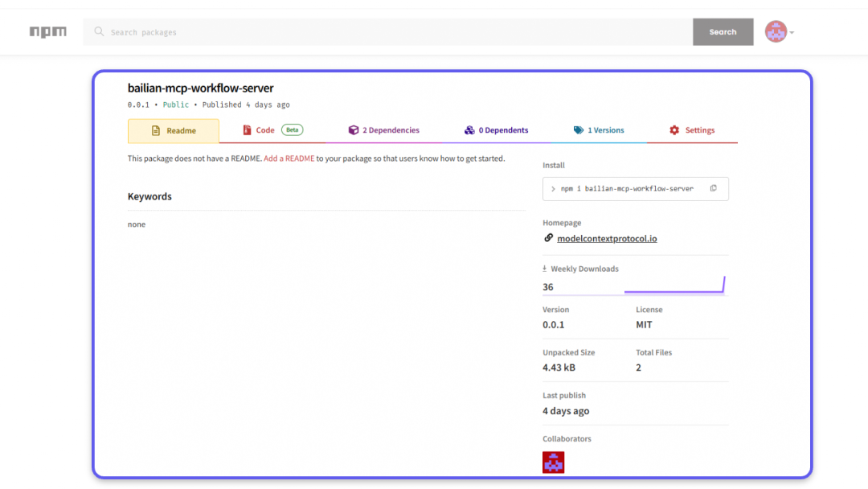The image size is (868, 489).
Task: Switch to the Code tab
Action: [x=264, y=130]
